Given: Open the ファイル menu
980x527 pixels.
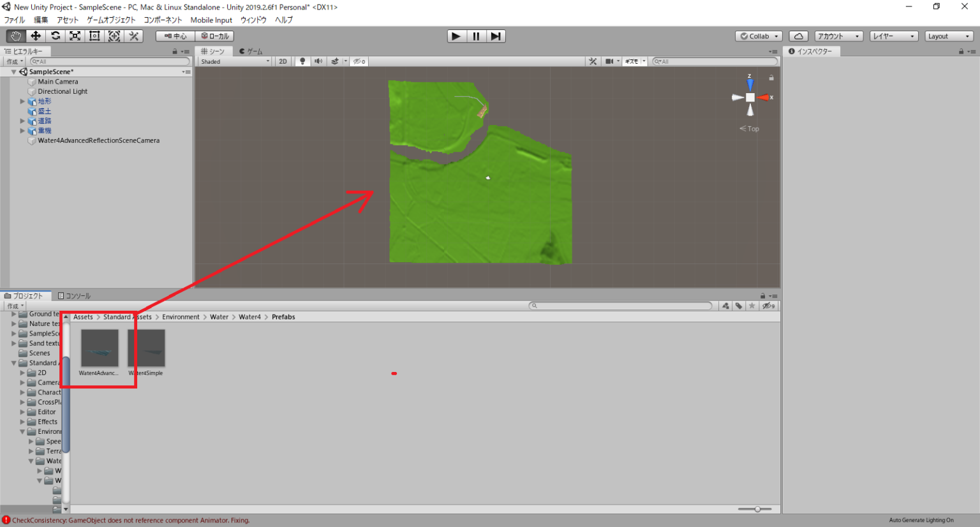Looking at the screenshot, I should point(13,20).
